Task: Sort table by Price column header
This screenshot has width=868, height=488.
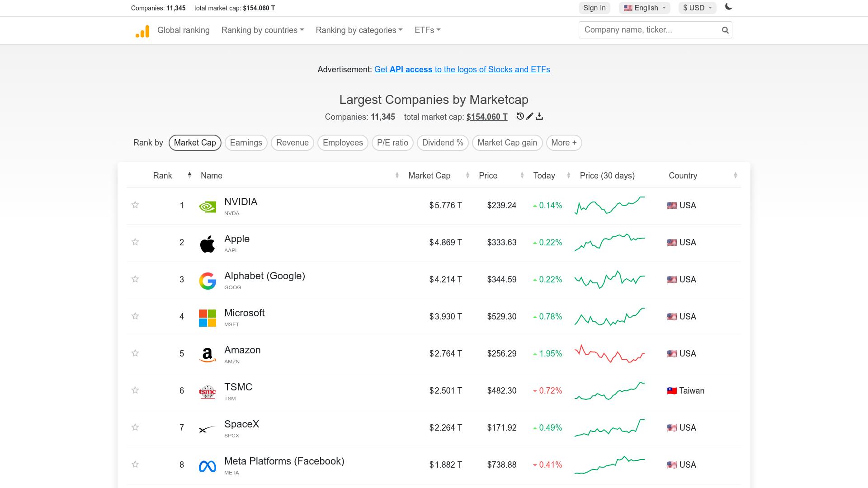Action: [x=501, y=176]
